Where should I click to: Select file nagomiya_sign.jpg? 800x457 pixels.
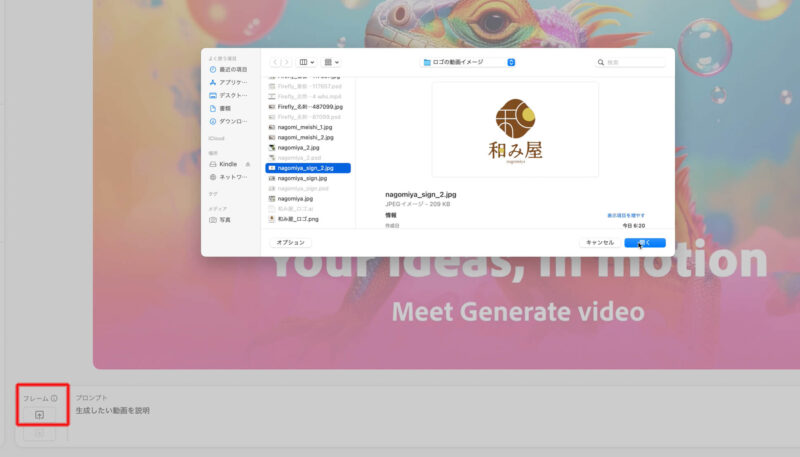[308, 178]
